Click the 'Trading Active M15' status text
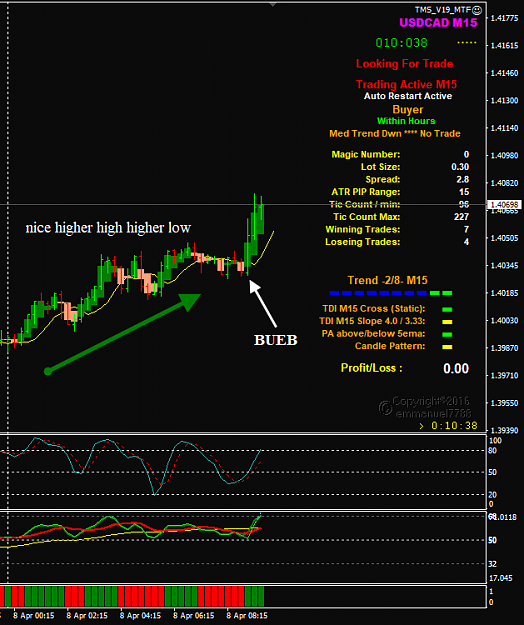Viewport: 524px width, 625px height. pos(406,85)
